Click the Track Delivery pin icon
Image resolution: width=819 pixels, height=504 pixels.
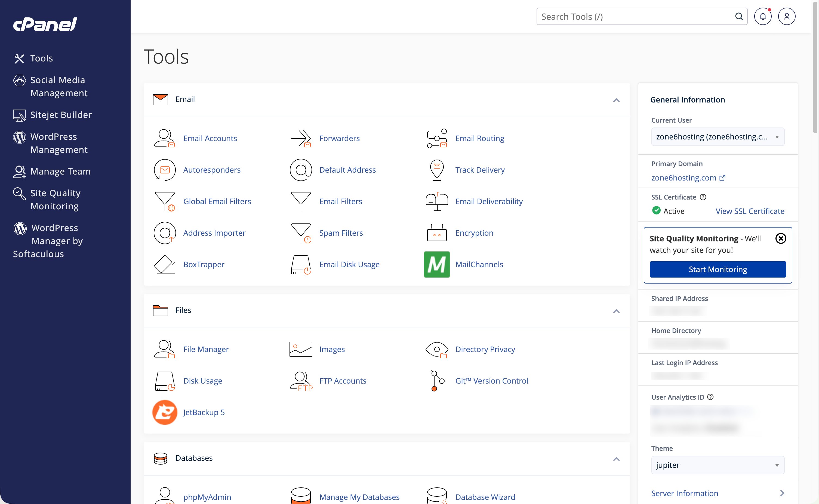(437, 170)
